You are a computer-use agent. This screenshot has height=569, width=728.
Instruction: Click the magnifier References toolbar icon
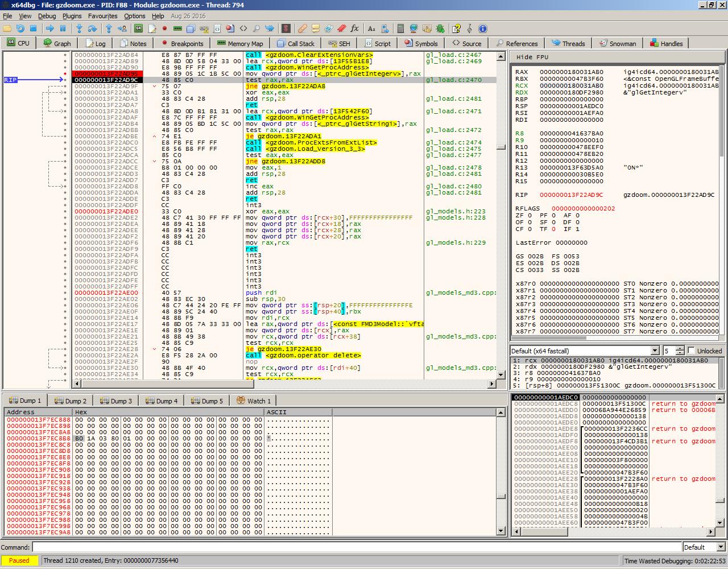(x=257, y=28)
